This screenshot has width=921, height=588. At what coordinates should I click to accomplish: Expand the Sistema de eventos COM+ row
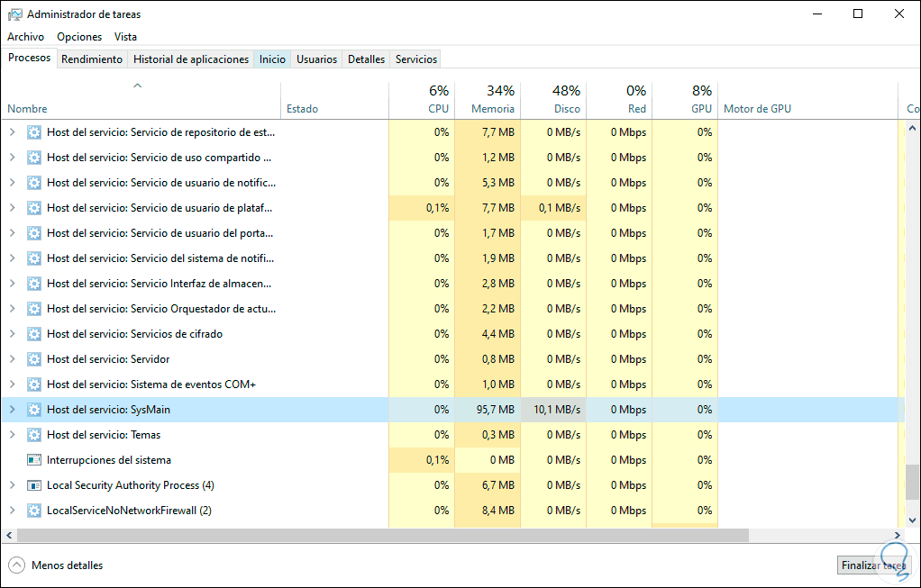(x=12, y=384)
